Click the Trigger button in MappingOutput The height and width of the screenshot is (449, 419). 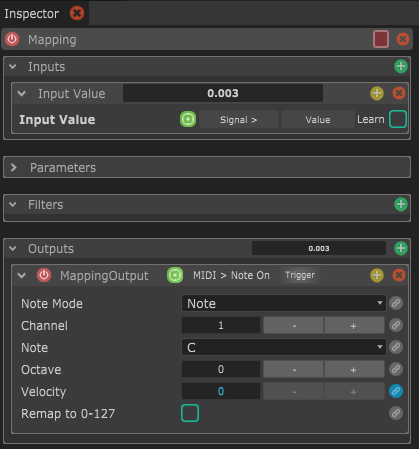tap(300, 275)
